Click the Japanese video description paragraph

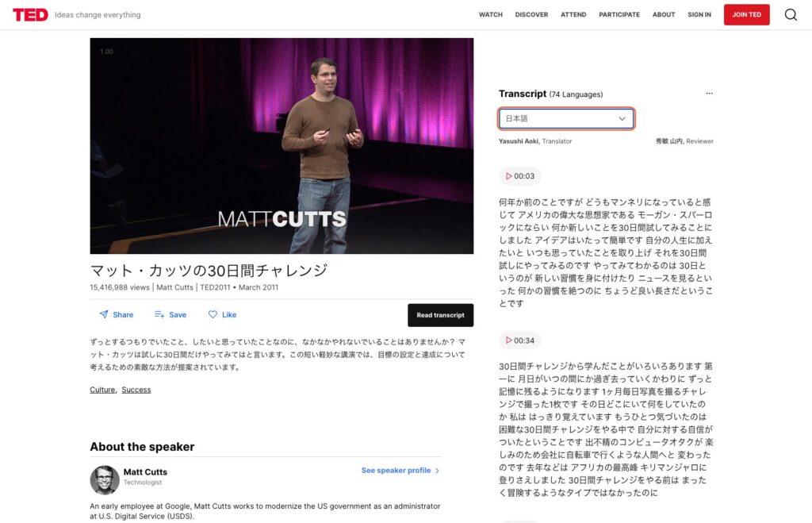[278, 355]
